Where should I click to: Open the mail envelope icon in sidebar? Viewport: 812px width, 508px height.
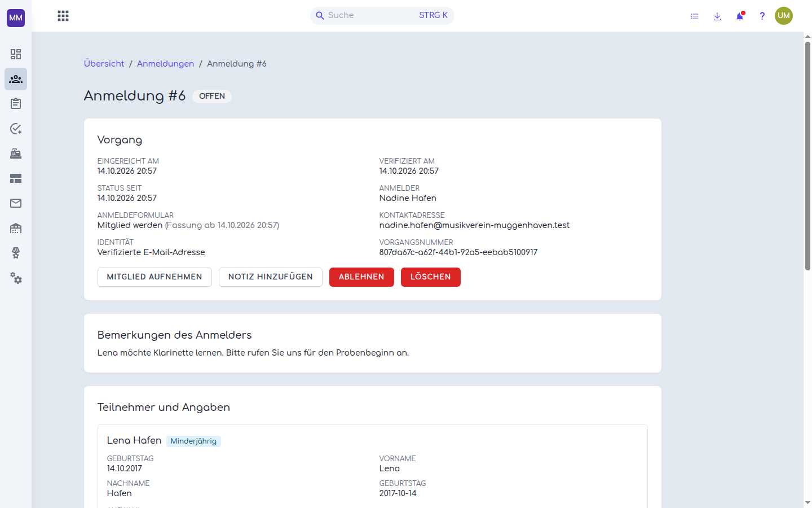[x=16, y=203]
